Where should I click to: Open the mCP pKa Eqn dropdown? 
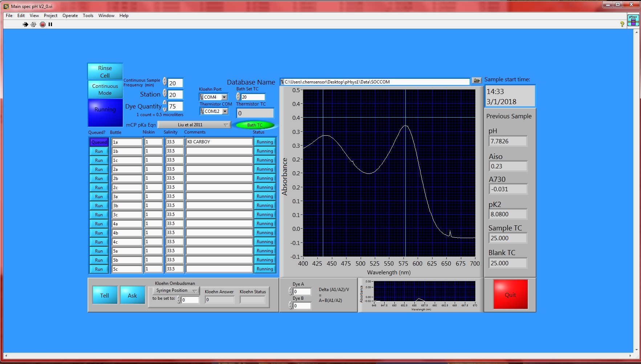point(194,125)
